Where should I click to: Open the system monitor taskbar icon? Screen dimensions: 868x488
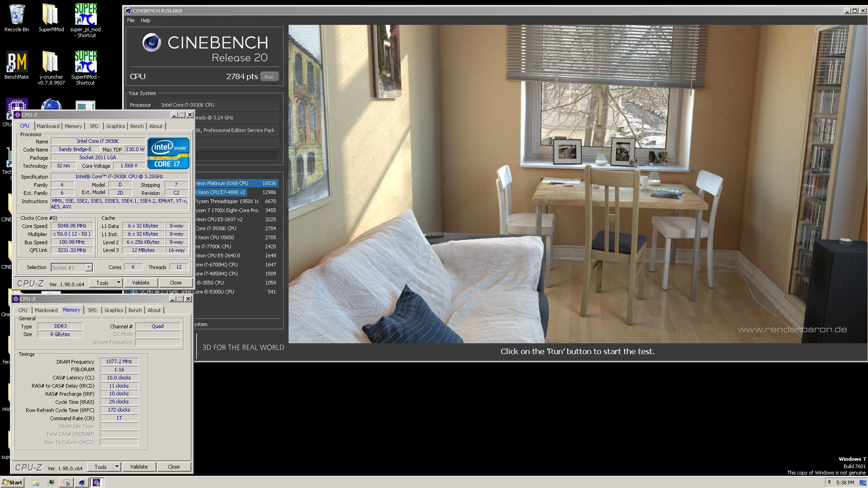coord(51,483)
